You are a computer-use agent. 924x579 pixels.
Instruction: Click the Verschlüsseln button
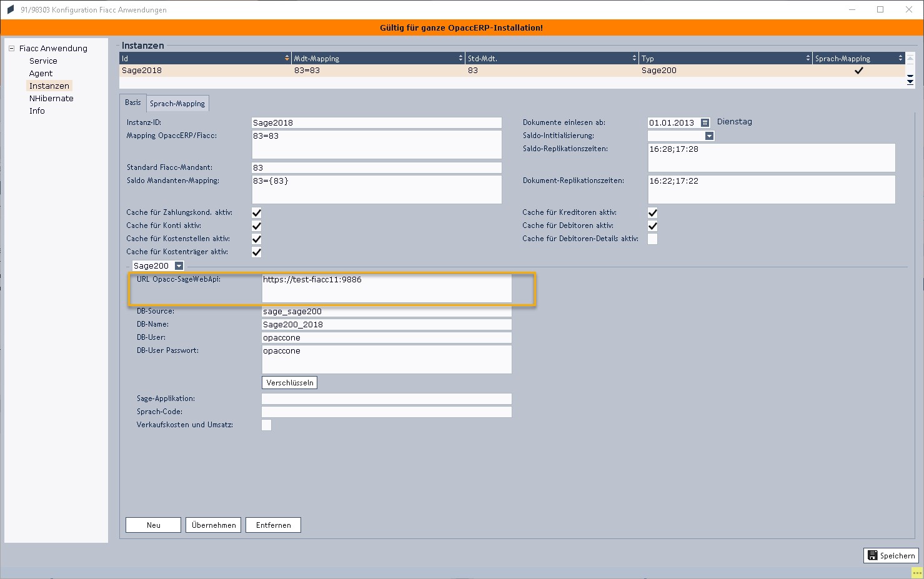[x=290, y=383]
